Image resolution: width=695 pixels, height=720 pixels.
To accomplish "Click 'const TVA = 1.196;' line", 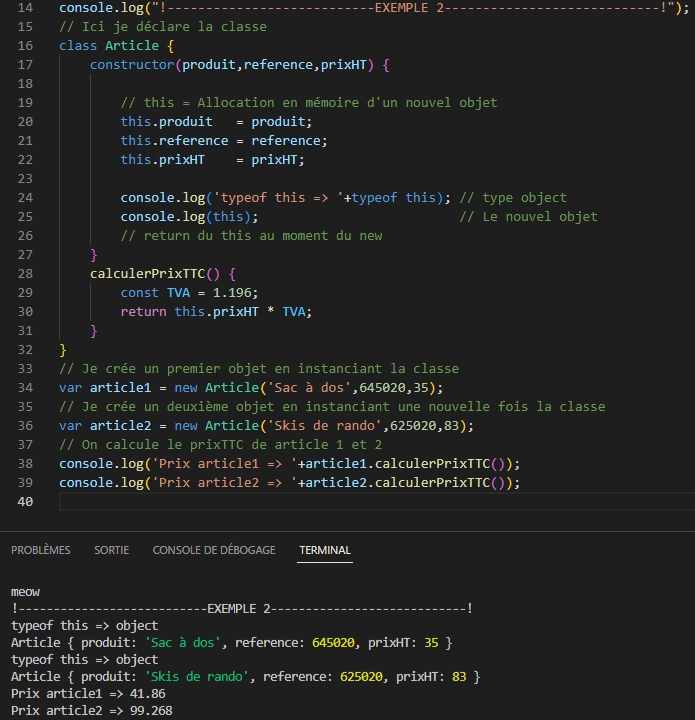I will pos(190,293).
